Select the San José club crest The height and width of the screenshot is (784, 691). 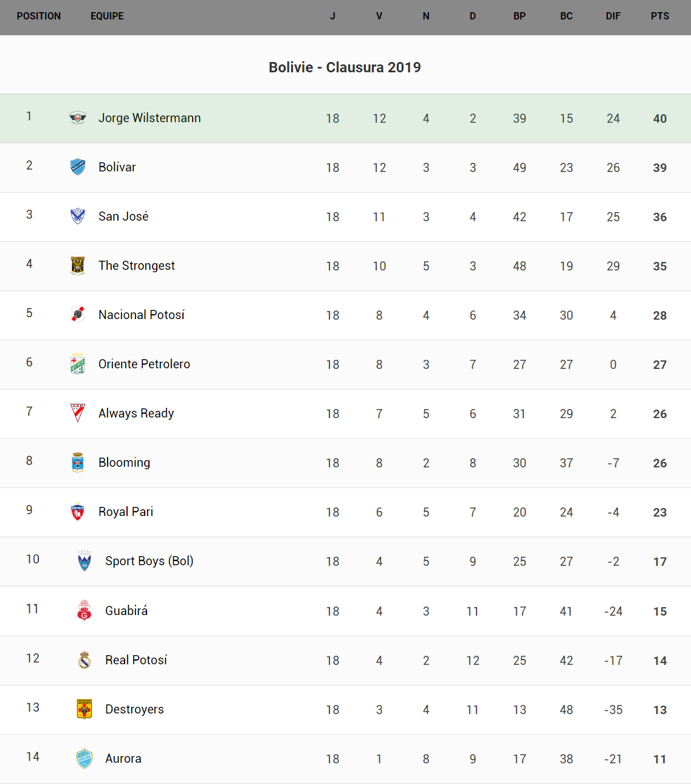[78, 216]
